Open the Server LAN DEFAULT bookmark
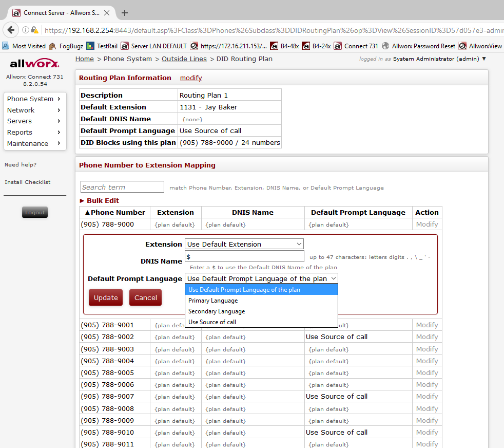Image resolution: width=504 pixels, height=448 pixels. (x=153, y=46)
